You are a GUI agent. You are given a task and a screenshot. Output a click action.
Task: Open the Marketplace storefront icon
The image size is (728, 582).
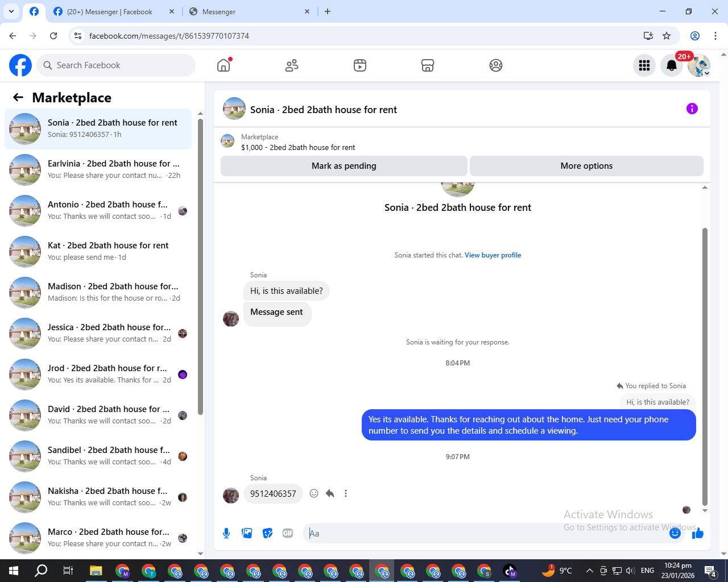click(x=428, y=65)
